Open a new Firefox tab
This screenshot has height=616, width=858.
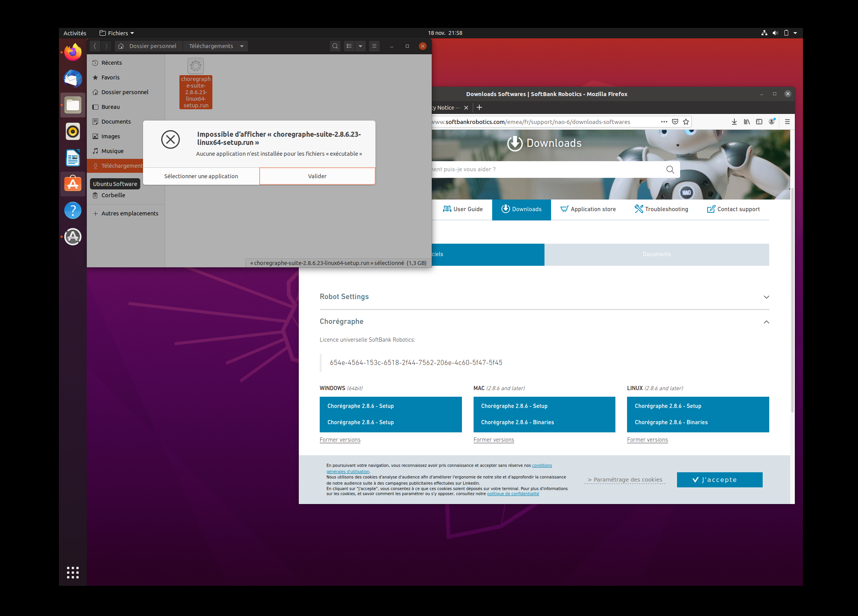tap(479, 107)
